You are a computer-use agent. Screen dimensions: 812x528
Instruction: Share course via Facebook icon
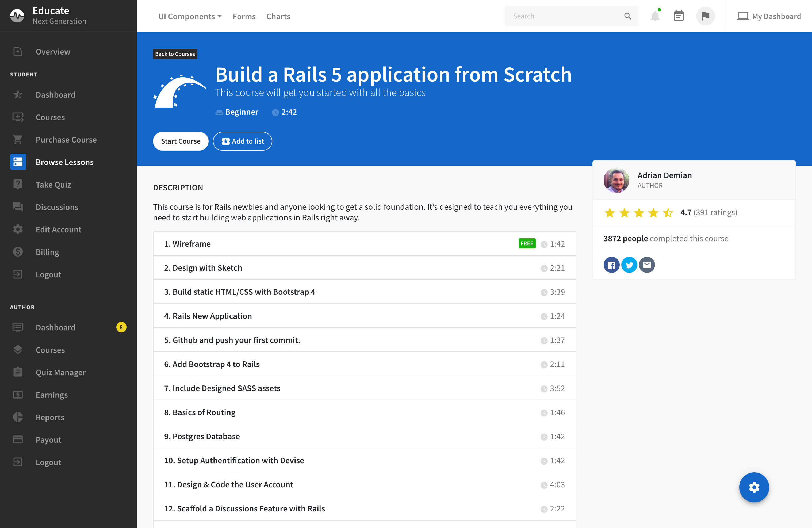click(611, 265)
